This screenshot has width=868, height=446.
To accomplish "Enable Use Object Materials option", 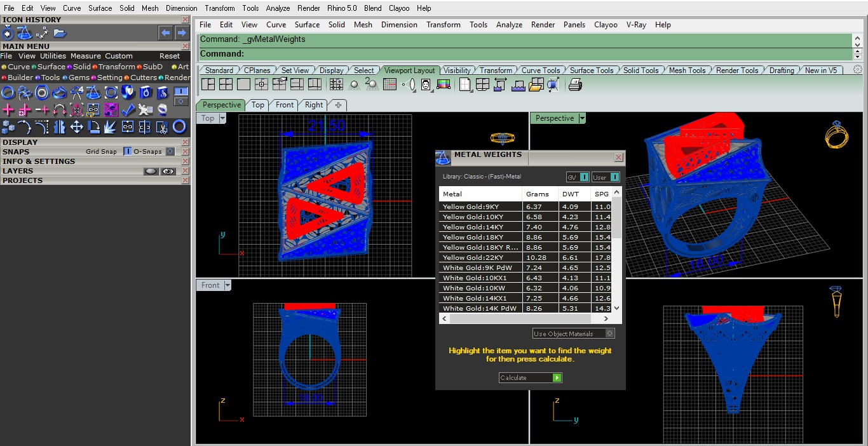I will [x=573, y=334].
